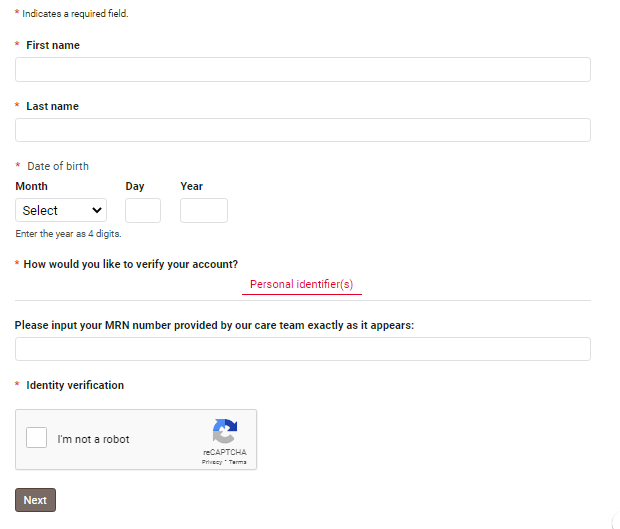620x529 pixels.
Task: Click into the Day input box
Action: (143, 210)
